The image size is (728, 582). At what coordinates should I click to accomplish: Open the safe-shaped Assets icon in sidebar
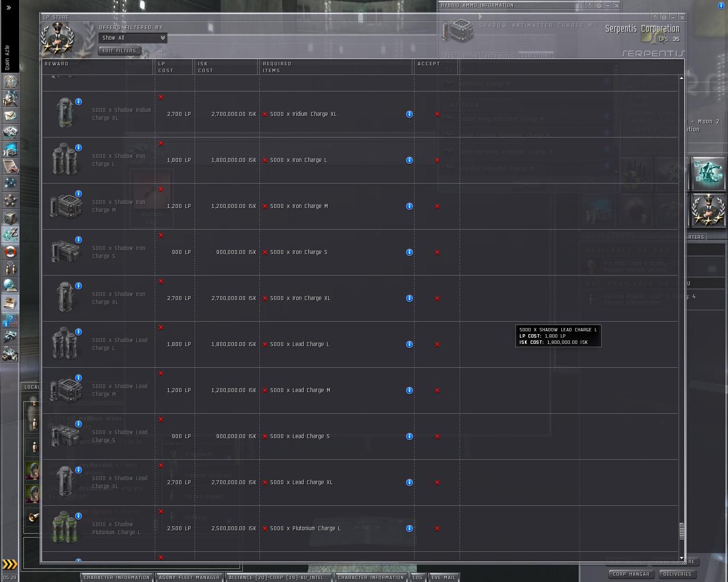pos(10,218)
